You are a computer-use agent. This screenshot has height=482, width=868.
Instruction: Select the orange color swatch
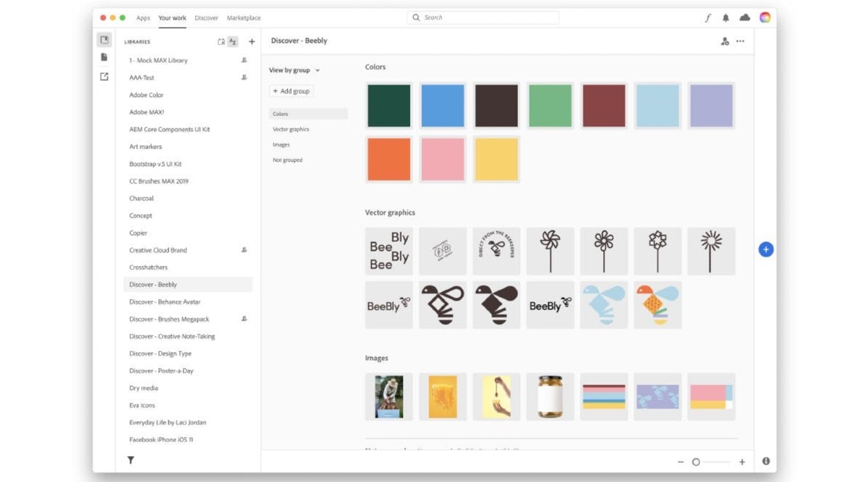(388, 159)
